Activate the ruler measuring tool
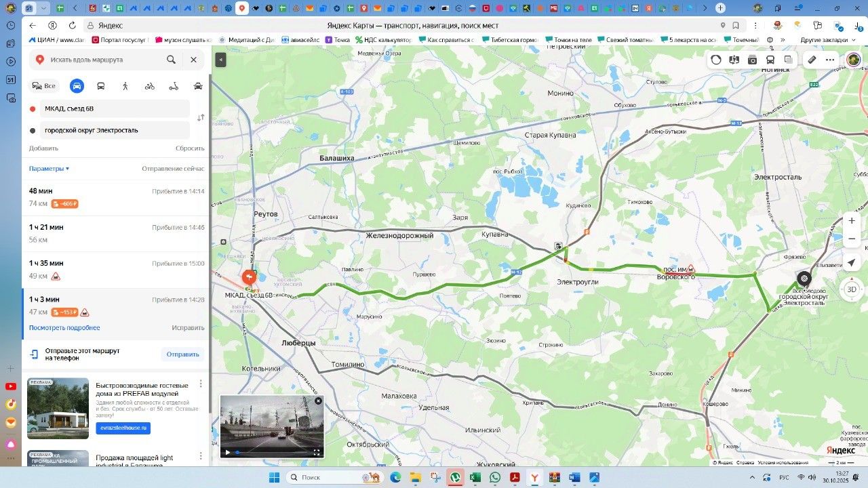Screen dimensions: 868x488 pos(812,60)
